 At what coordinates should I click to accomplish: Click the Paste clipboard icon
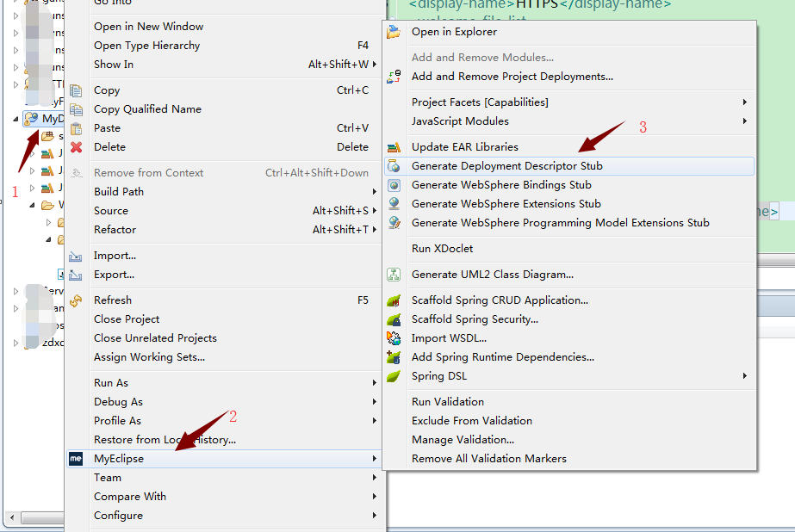[x=76, y=128]
